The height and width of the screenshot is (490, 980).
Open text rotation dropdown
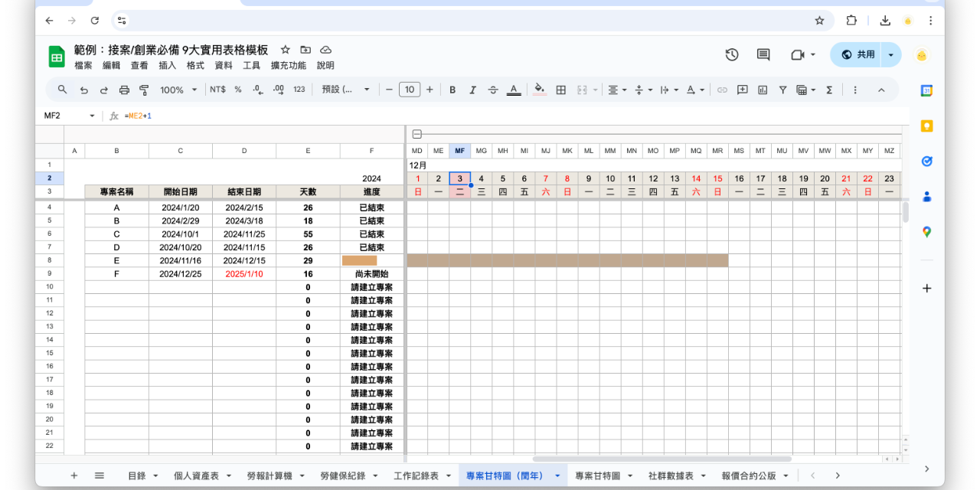[695, 90]
